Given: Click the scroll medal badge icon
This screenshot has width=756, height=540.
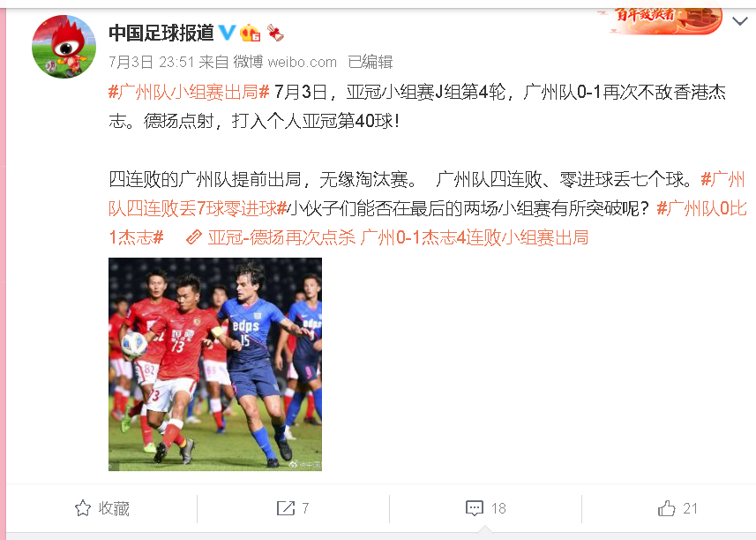Looking at the screenshot, I should pyautogui.click(x=275, y=33).
